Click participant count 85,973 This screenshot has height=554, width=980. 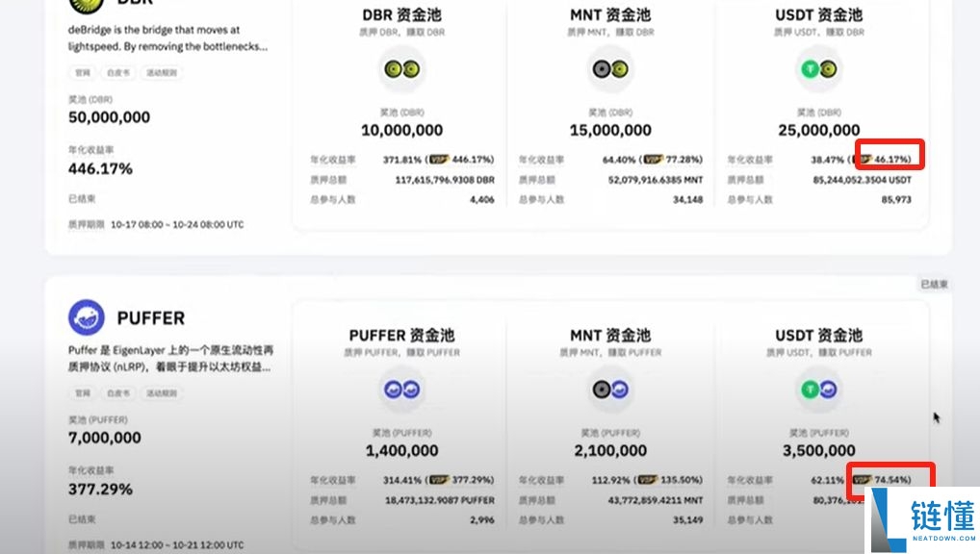click(896, 200)
